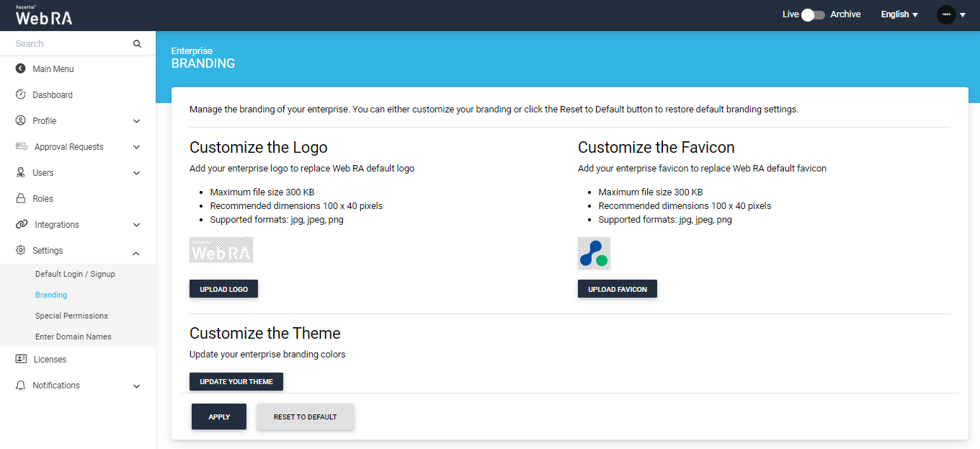Click the Customize the Theme heading
Screen dimensions: 980x449
[x=265, y=334]
